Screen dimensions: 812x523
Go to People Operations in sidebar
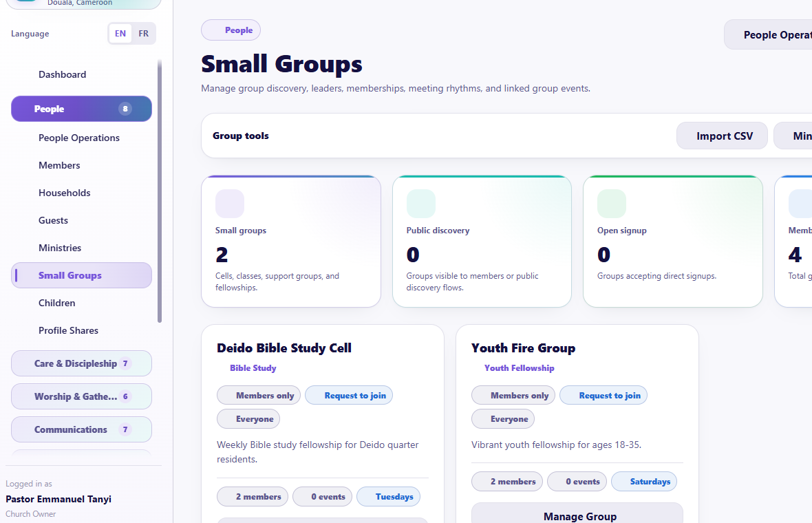pyautogui.click(x=81, y=138)
